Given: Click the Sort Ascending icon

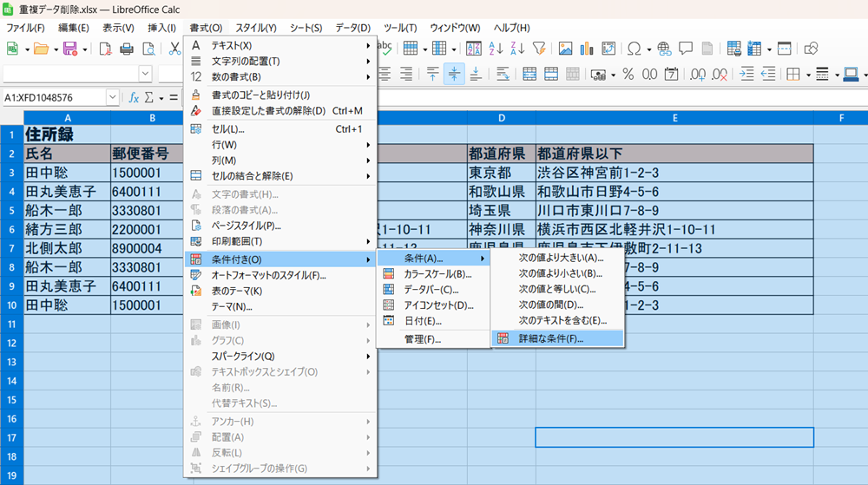Looking at the screenshot, I should (x=496, y=49).
